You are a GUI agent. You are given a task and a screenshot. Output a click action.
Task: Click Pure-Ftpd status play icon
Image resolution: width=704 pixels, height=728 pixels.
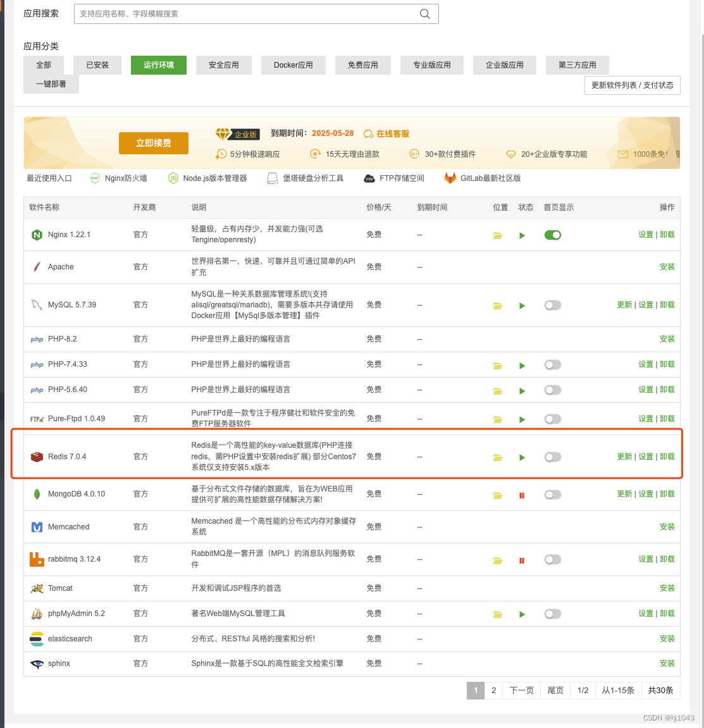pos(522,419)
